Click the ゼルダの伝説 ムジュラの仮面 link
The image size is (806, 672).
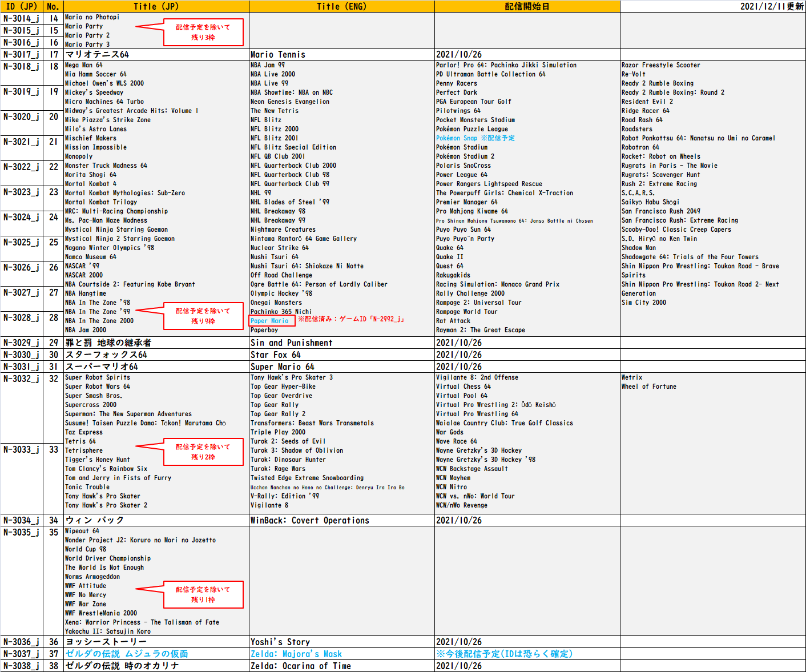[x=127, y=654]
